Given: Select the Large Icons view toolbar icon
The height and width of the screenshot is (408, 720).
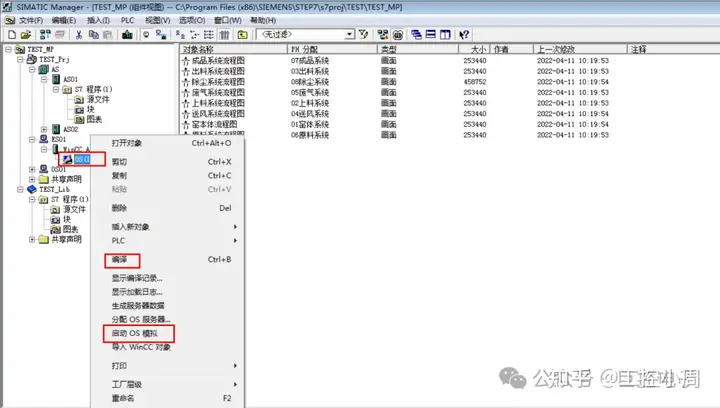Looking at the screenshot, I should pyautogui.click(x=180, y=34).
